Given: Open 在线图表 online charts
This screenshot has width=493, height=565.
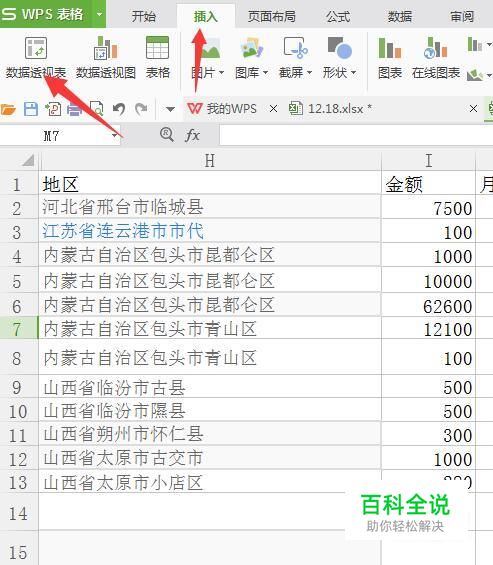Looking at the screenshot, I should [436, 58].
